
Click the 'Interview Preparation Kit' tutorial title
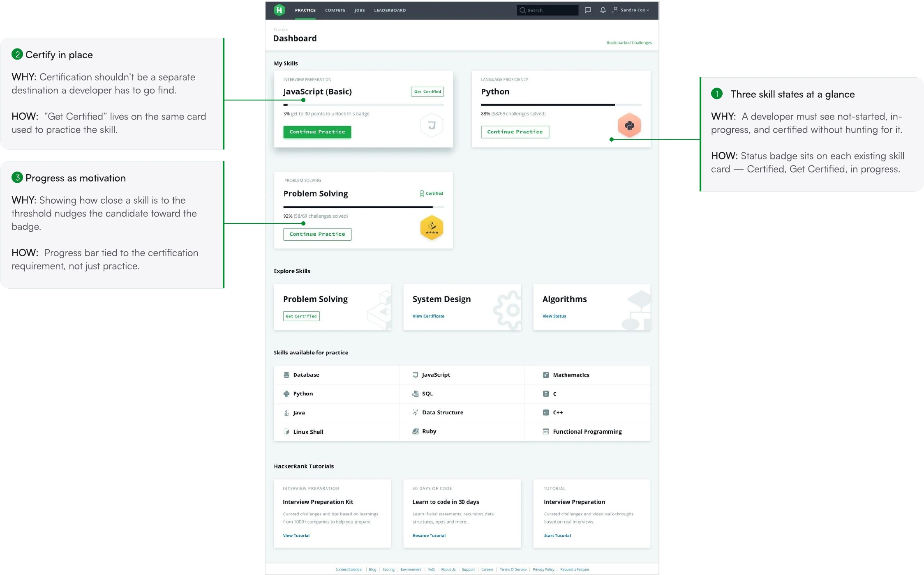318,502
